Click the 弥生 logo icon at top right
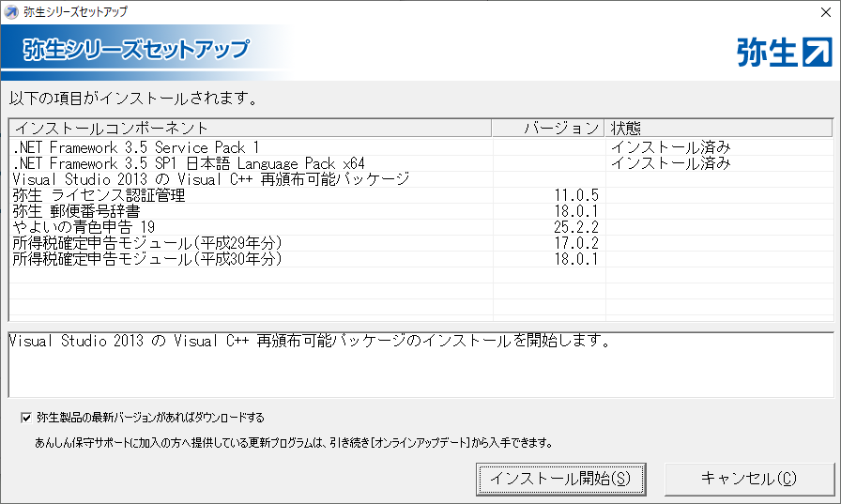This screenshot has width=841, height=504. tap(785, 52)
